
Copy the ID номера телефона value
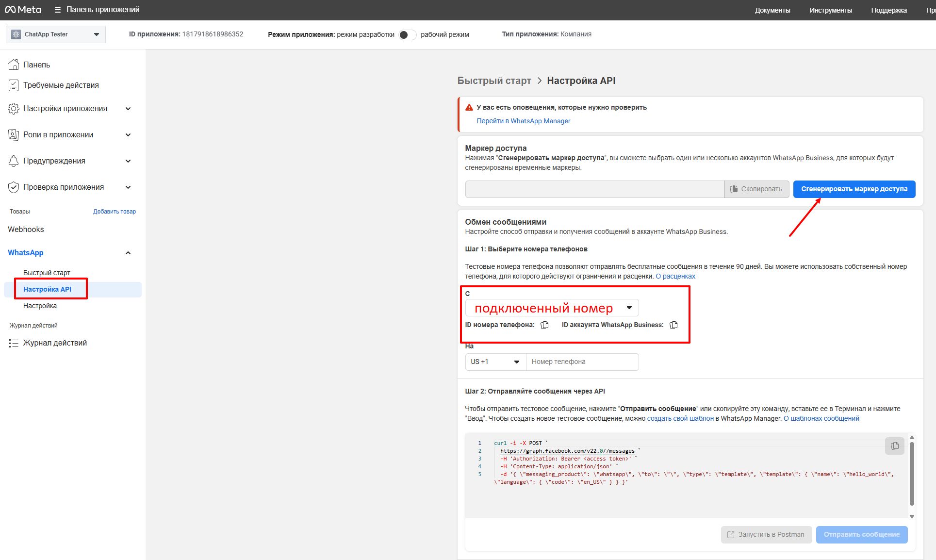click(x=544, y=325)
